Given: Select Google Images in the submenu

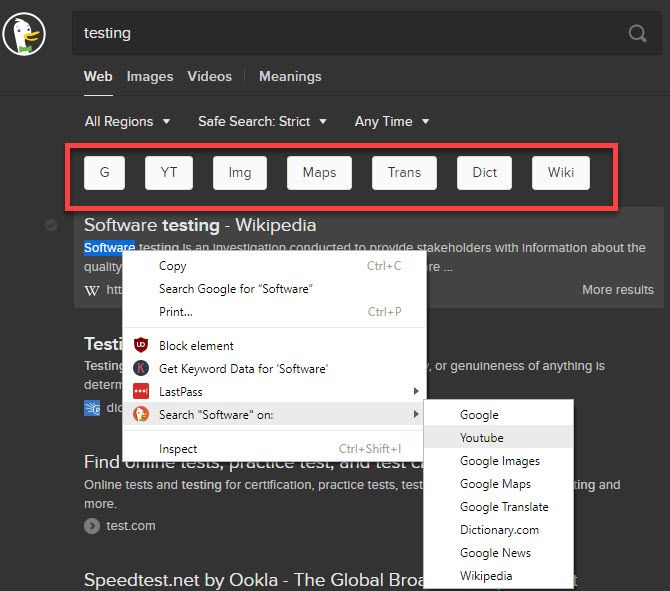Looking at the screenshot, I should [499, 461].
